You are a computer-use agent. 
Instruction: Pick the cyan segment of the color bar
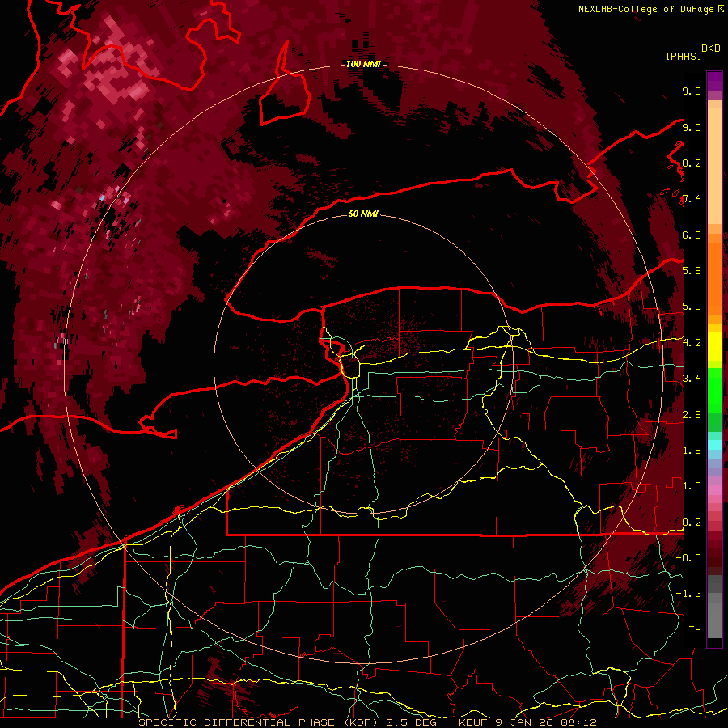(x=714, y=444)
